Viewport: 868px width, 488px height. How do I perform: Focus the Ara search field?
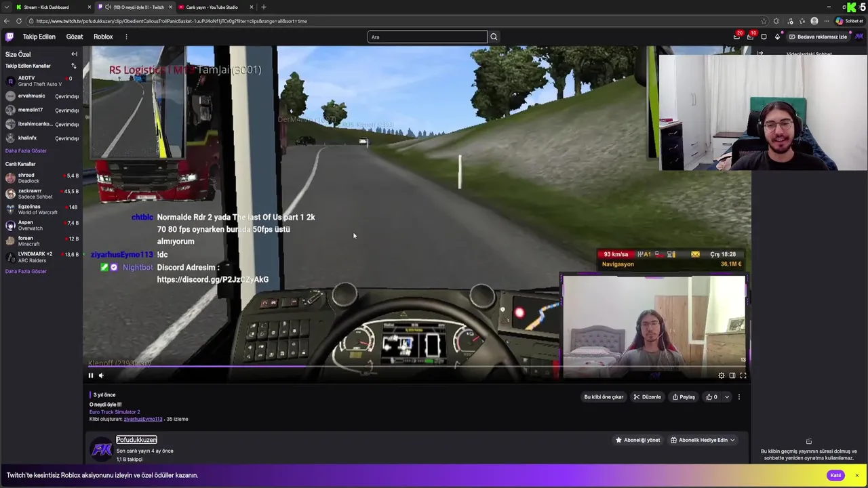427,37
